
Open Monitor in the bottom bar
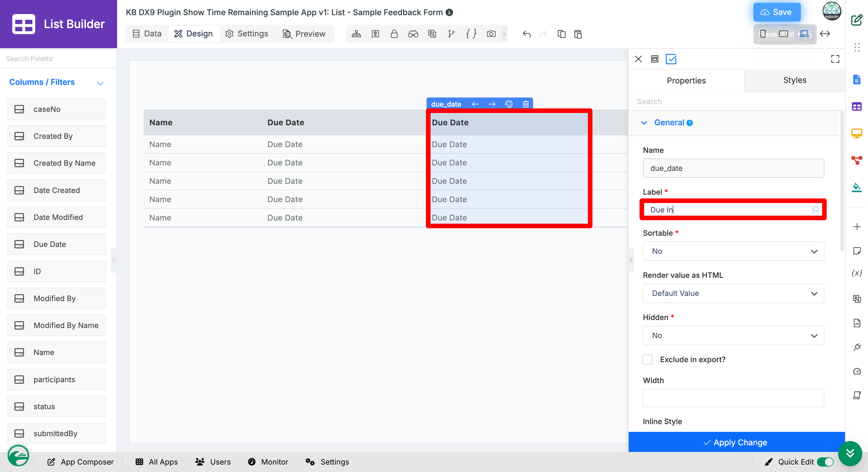[x=268, y=462]
